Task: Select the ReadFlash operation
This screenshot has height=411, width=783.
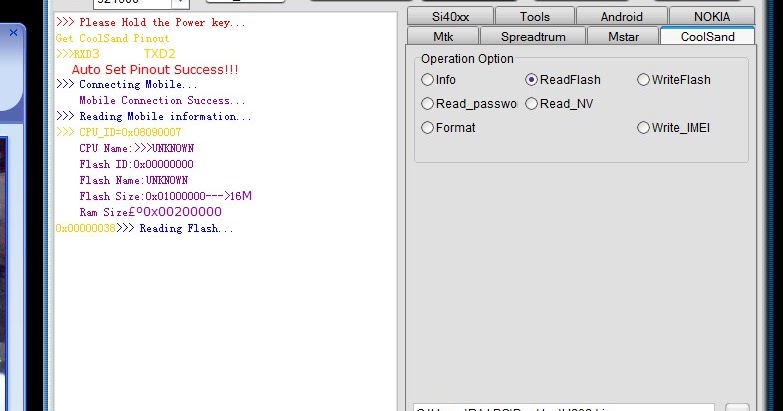Action: point(563,80)
